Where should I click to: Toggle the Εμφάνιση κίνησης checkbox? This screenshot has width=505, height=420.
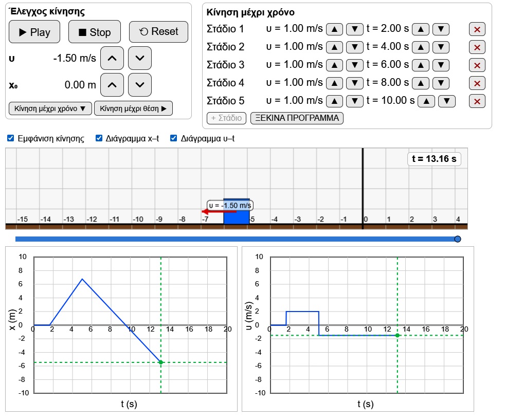tap(11, 138)
